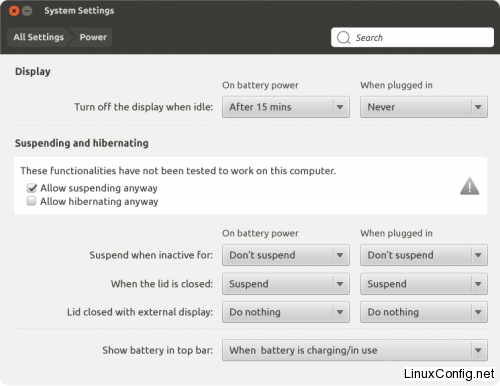This screenshot has width=500, height=386.
Task: Go back to All Settings
Action: (x=38, y=37)
